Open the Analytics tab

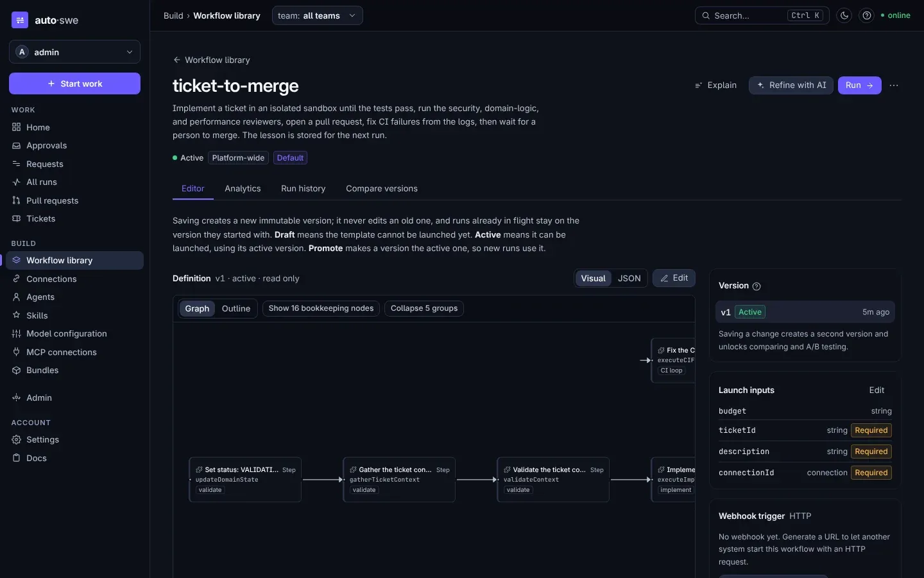tap(243, 189)
